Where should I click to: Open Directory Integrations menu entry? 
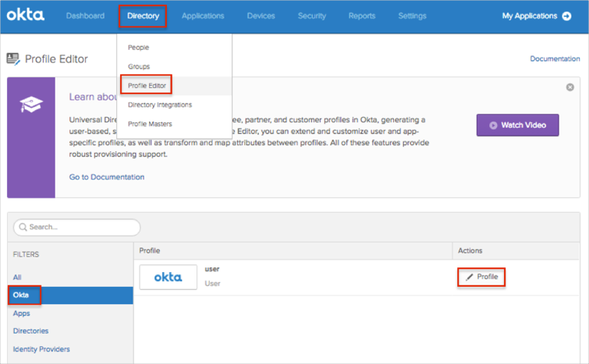159,104
